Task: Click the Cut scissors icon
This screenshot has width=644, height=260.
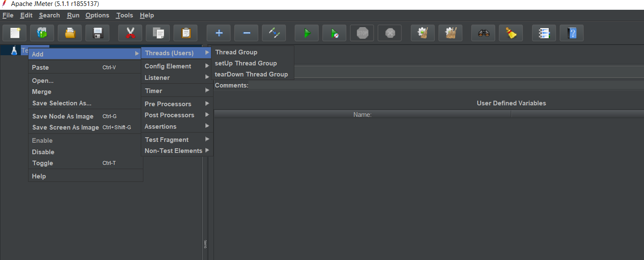Action: (130, 33)
